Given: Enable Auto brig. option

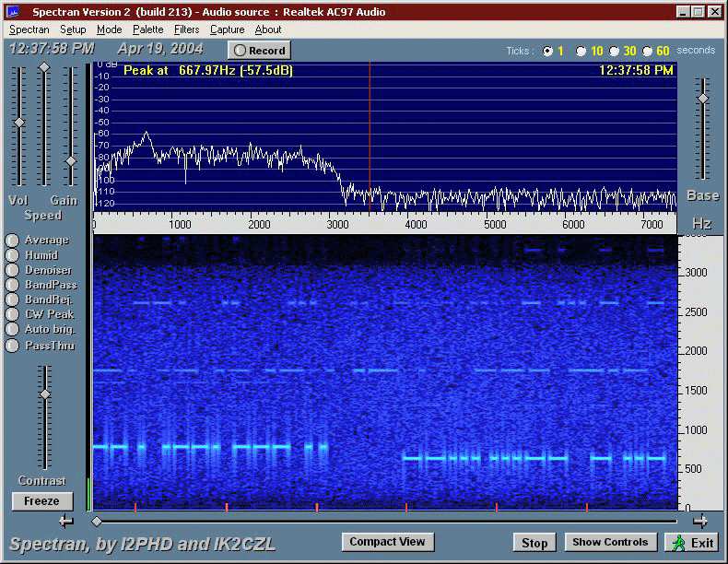Looking at the screenshot, I should (12, 330).
